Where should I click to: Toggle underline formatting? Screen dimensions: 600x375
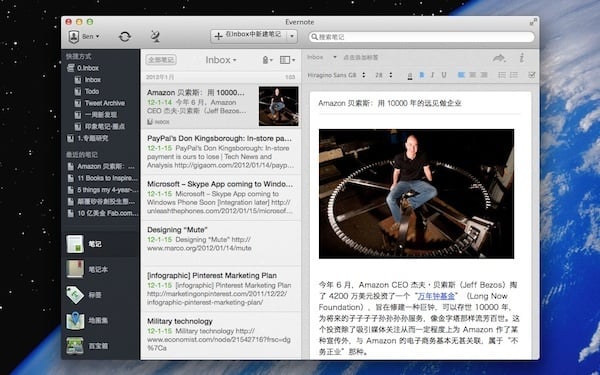(x=444, y=75)
